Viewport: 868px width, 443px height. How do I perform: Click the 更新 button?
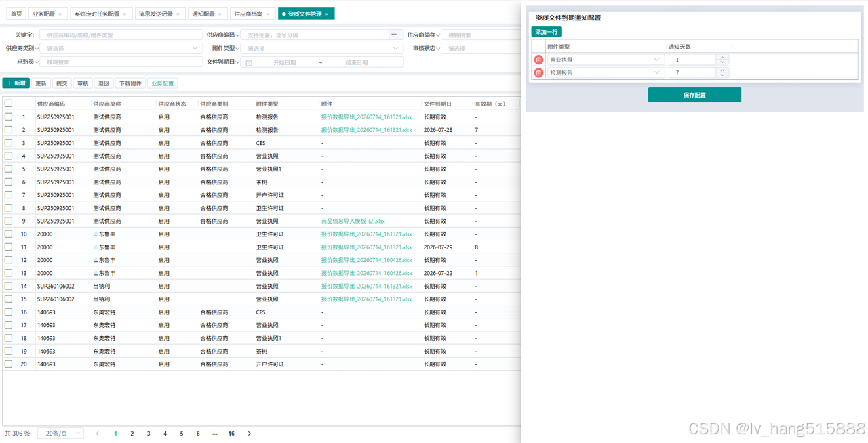[41, 83]
